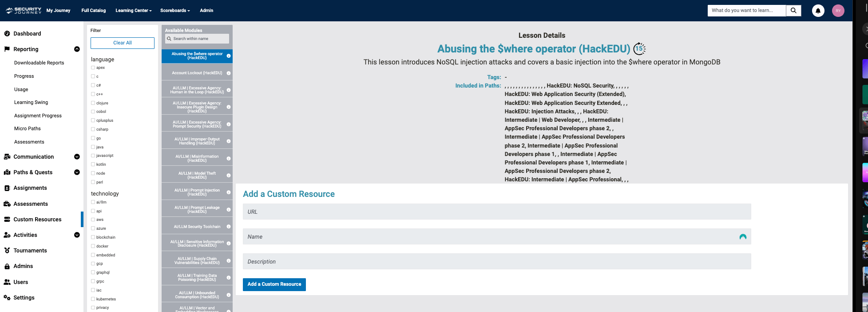Click the Admins lock icon
The width and height of the screenshot is (868, 312).
click(x=7, y=266)
